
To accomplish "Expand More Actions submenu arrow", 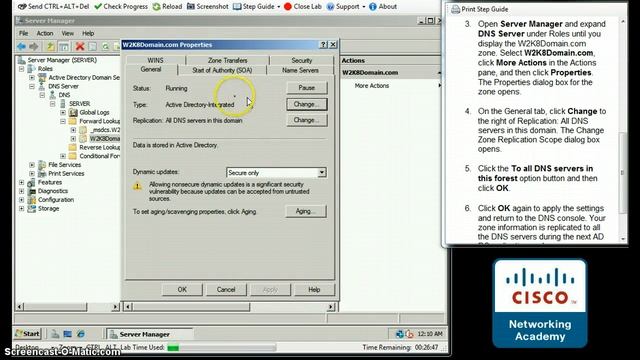I will coord(439,85).
